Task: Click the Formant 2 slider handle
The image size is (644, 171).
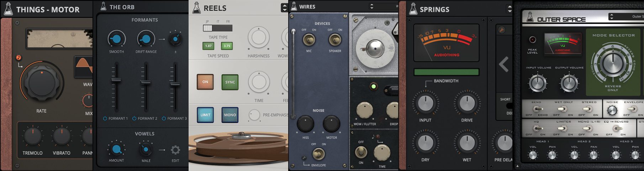Action: 146,83
